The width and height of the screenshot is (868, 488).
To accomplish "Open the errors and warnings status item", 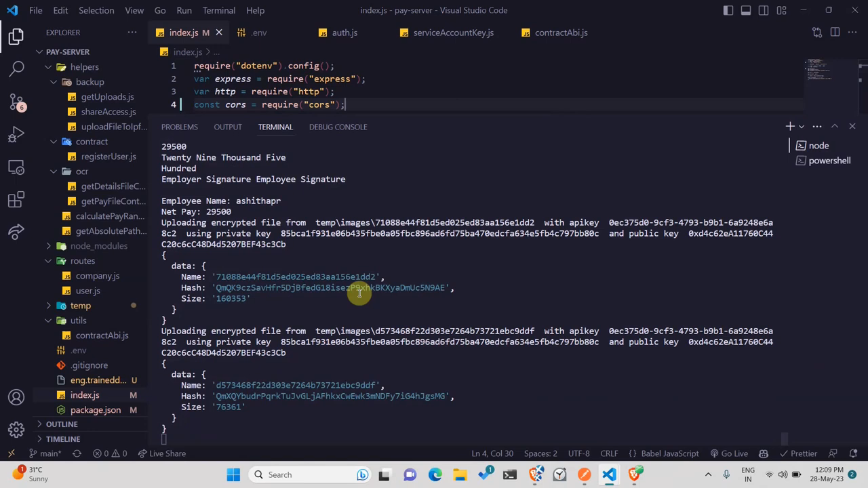I will (x=110, y=453).
